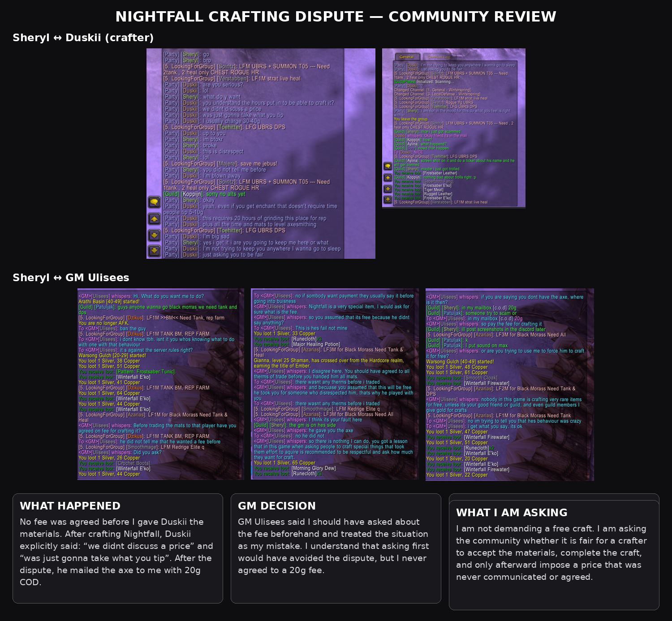Image resolution: width=672 pixels, height=621 pixels.
Task: Click the 'GM DECISION' card heading
Action: [277, 506]
